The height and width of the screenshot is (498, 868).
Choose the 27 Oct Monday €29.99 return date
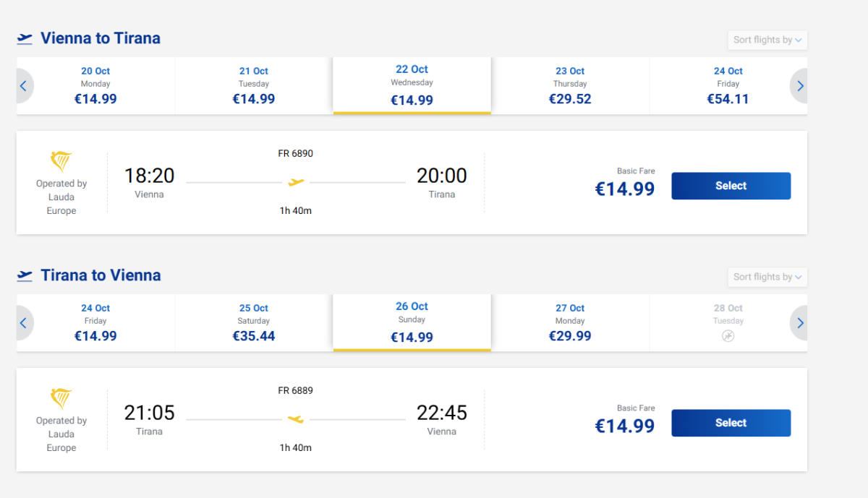(570, 323)
